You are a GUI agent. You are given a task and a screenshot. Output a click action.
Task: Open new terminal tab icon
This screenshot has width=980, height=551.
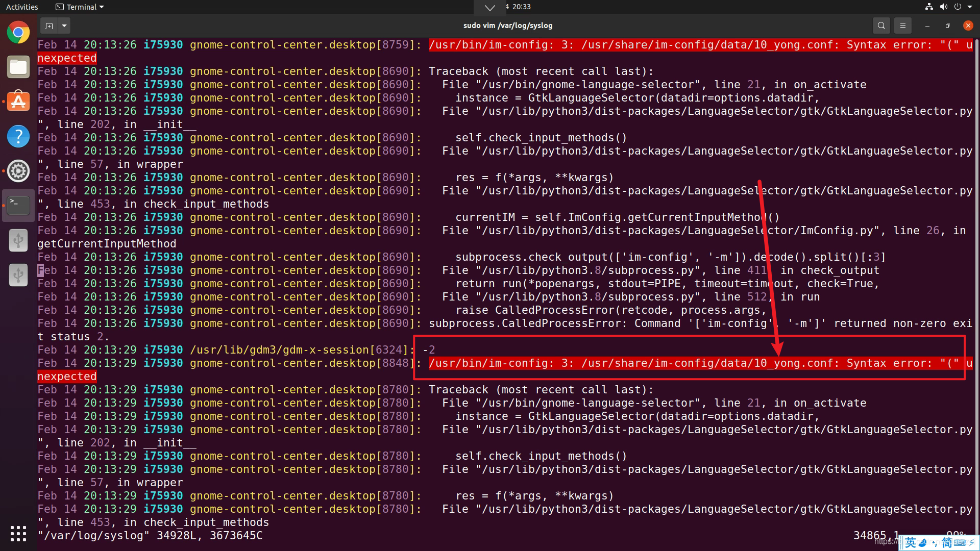[x=49, y=26]
